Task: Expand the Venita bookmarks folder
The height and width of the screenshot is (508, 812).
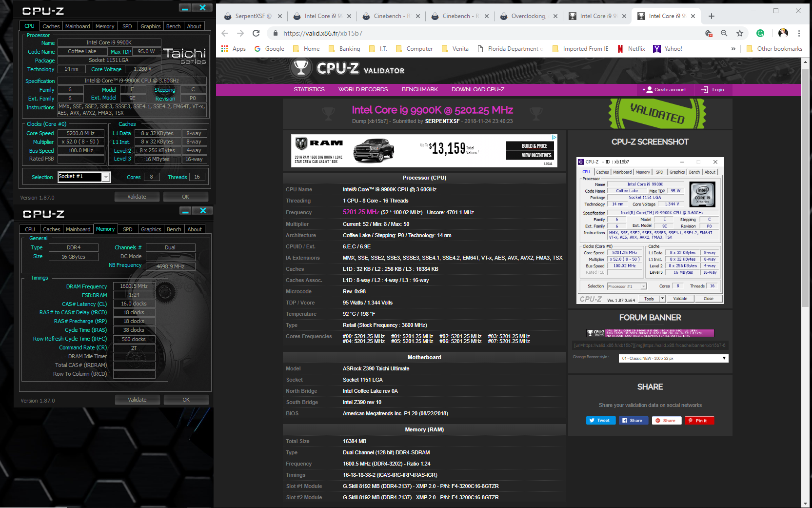Action: (455, 49)
